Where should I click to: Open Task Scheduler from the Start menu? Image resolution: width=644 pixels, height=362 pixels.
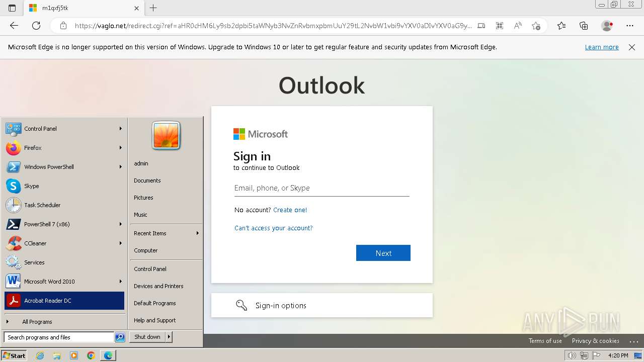64,205
